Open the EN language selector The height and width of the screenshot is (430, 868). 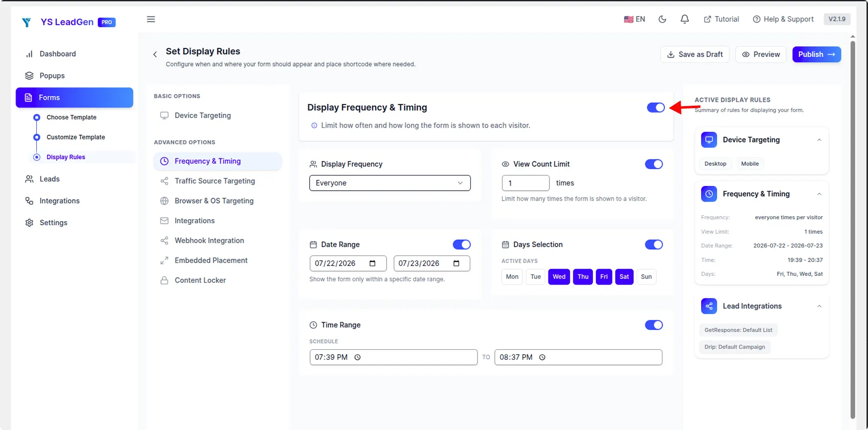pyautogui.click(x=635, y=19)
